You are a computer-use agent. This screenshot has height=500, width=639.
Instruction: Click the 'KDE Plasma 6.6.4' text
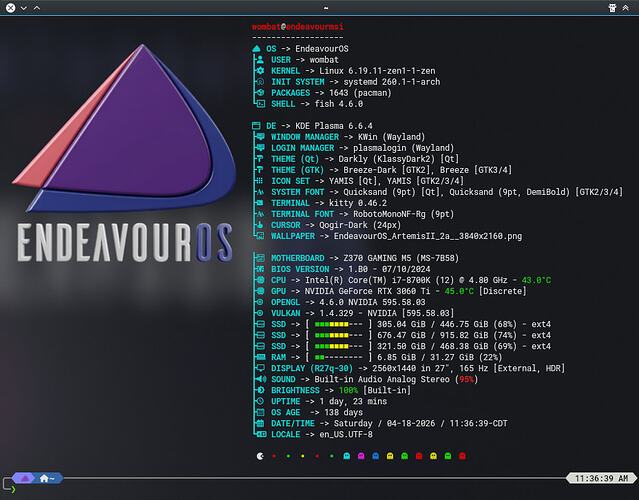[334, 126]
